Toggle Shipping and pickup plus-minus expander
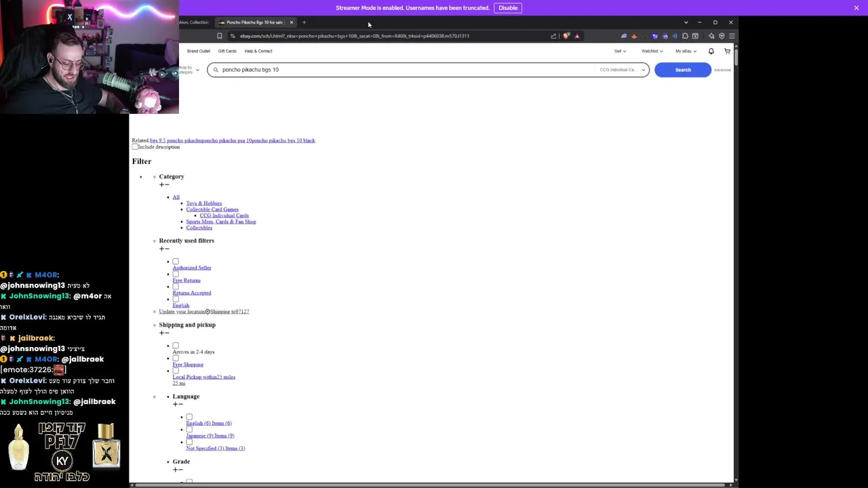The image size is (868, 488). pyautogui.click(x=164, y=333)
